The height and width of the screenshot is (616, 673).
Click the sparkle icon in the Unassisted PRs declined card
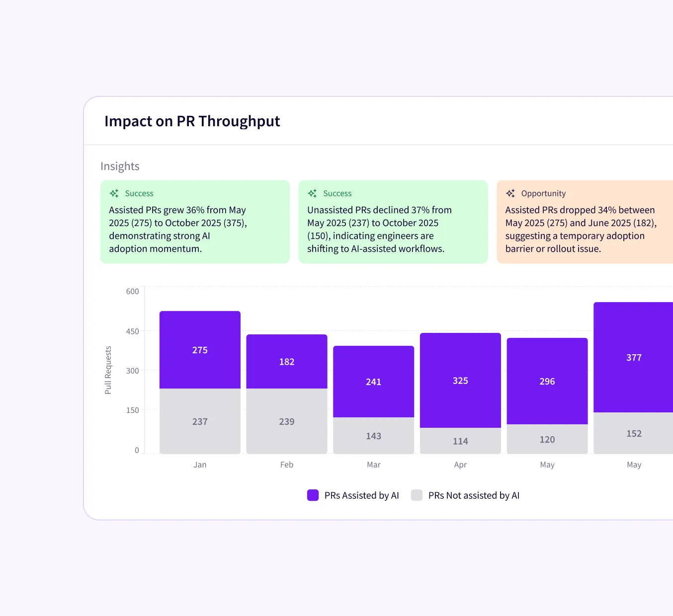(x=312, y=193)
